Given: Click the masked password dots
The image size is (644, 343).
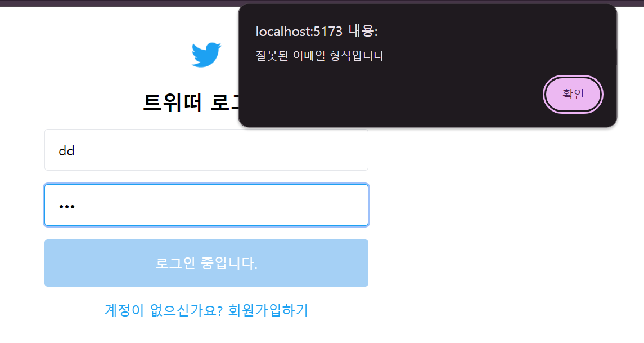Looking at the screenshot, I should click(x=67, y=207).
